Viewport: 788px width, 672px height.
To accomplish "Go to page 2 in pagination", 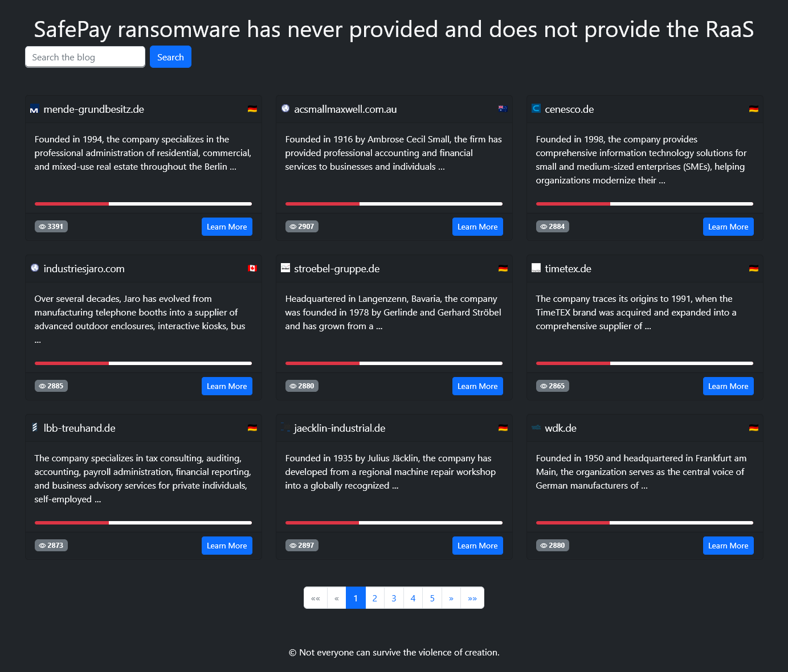I will [x=374, y=598].
